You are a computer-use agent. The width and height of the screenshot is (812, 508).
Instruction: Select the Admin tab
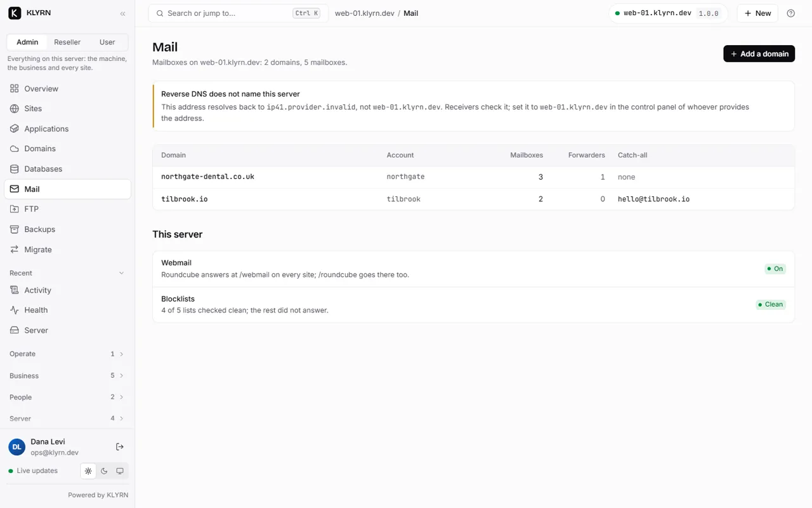point(27,42)
